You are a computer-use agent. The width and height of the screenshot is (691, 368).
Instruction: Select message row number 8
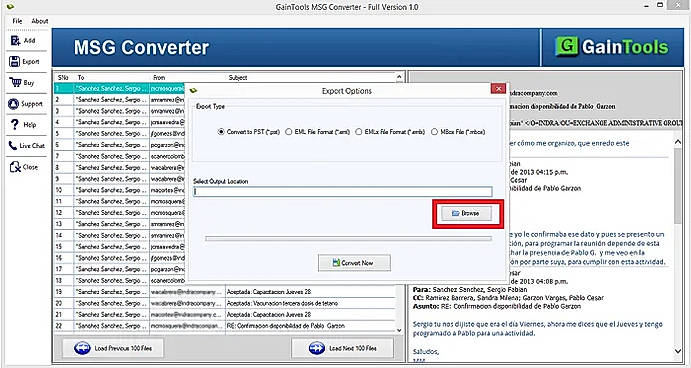pos(119,167)
